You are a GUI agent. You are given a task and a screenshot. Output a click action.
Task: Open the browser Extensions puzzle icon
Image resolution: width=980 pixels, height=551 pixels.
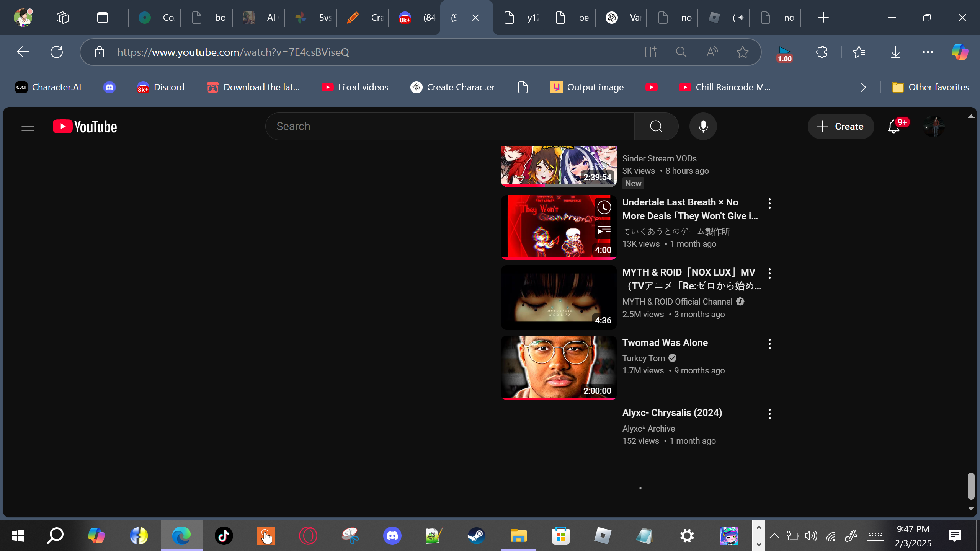pos(822,52)
